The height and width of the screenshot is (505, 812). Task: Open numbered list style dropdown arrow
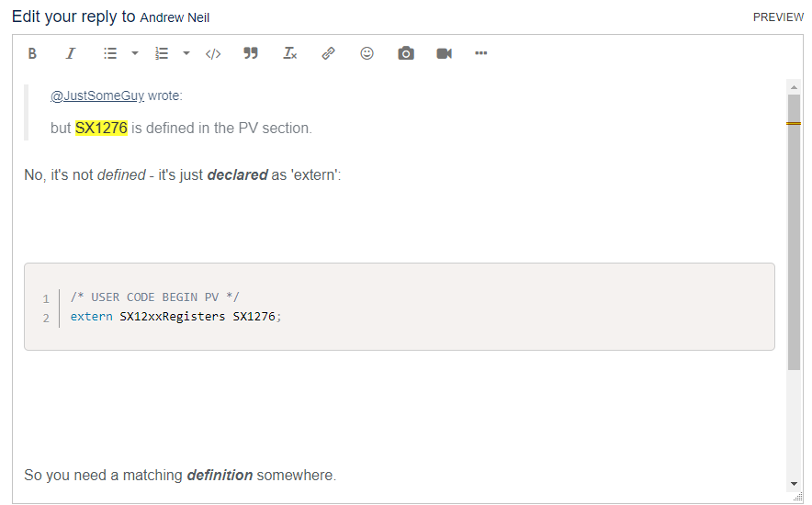point(186,53)
